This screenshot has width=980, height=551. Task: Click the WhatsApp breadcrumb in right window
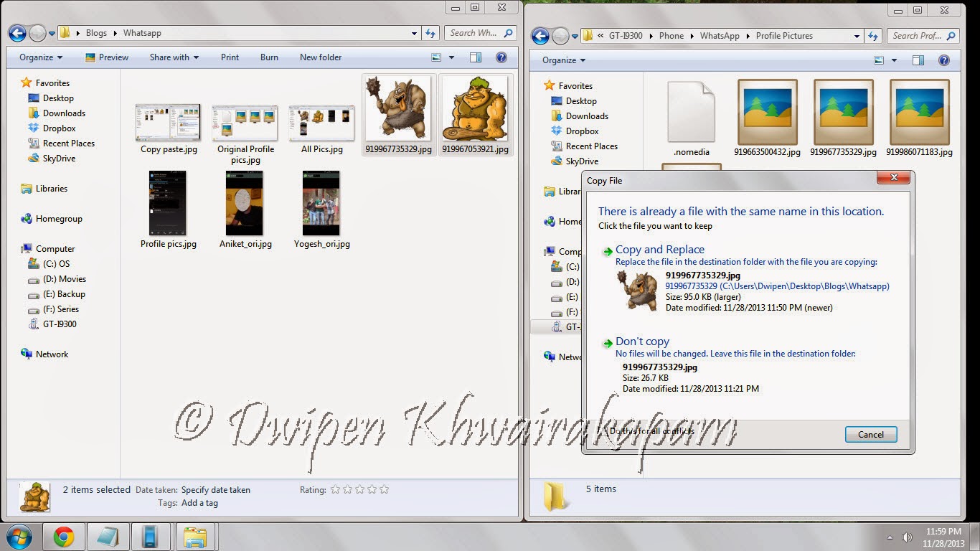click(x=720, y=36)
